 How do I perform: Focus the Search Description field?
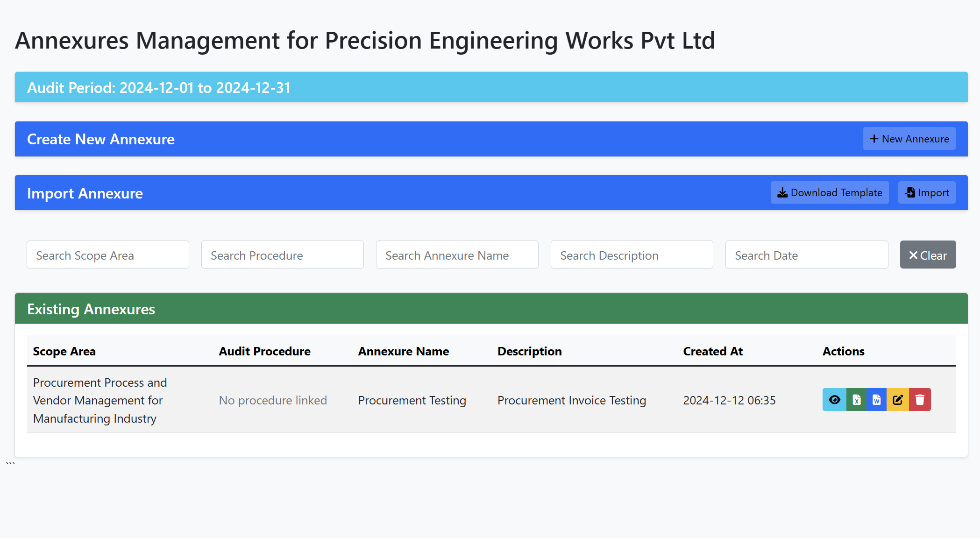coord(632,255)
